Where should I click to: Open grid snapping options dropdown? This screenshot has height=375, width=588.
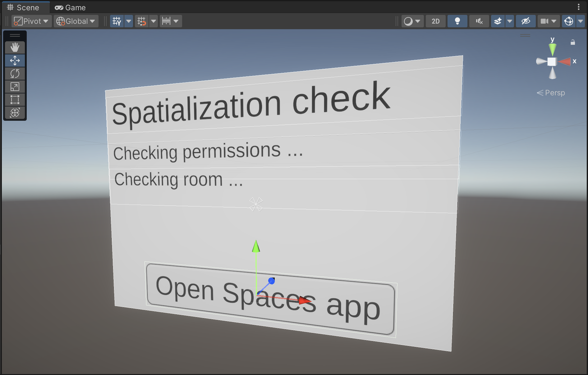point(154,21)
